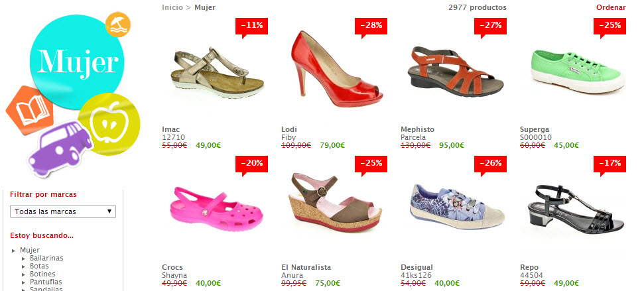Screen dimensions: 644x291
Task: Click the purple car icon
Action: (61, 148)
